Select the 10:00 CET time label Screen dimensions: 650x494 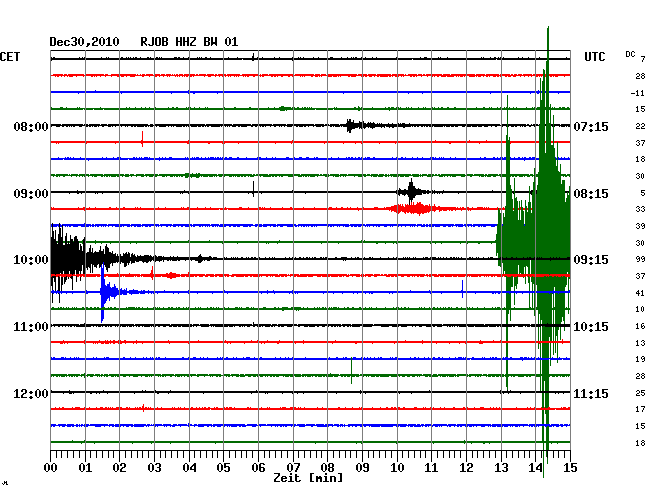click(31, 260)
